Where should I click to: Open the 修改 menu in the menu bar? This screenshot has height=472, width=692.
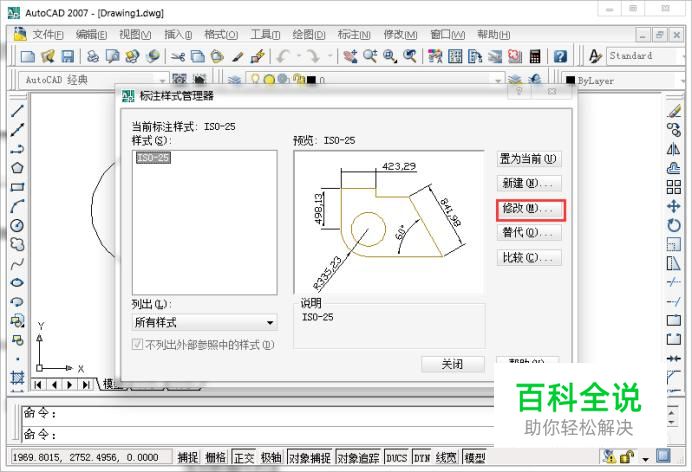point(400,34)
